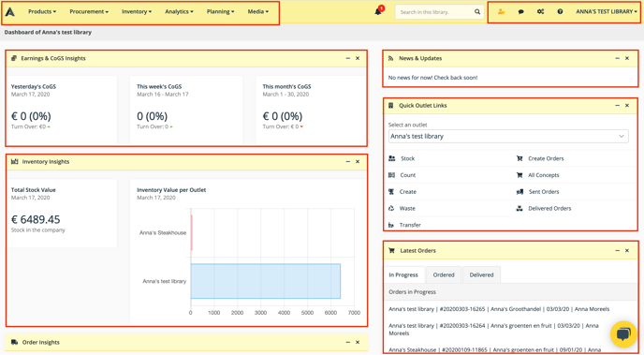Click the Apicbase logo icon
Viewport: 644px width, 355px height.
[x=10, y=11]
